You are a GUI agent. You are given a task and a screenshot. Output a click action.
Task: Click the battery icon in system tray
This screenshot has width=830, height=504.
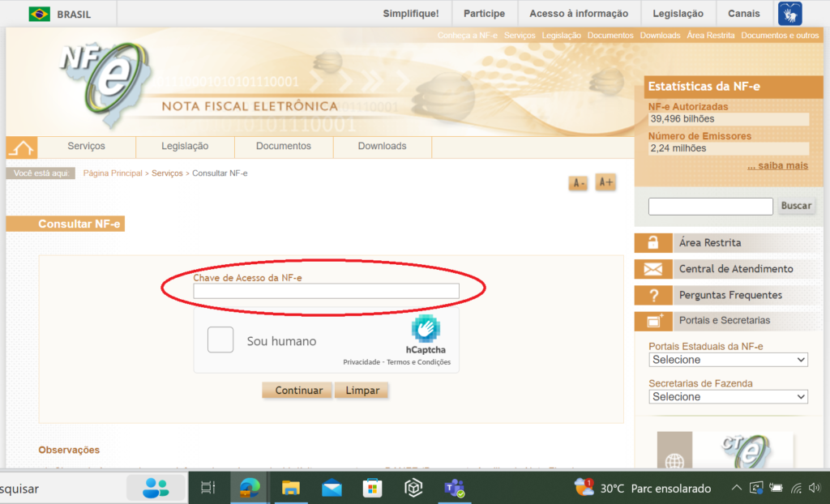(x=776, y=488)
